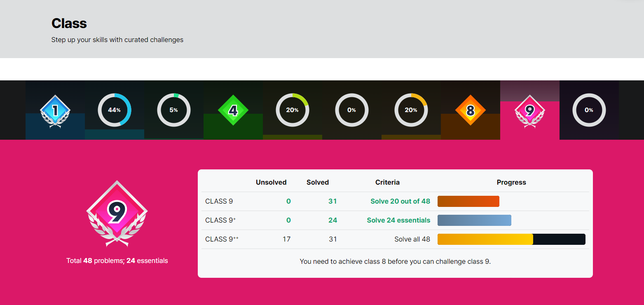Open the 20% ring with orange arc
Image resolution: width=644 pixels, height=305 pixels.
coord(411,110)
